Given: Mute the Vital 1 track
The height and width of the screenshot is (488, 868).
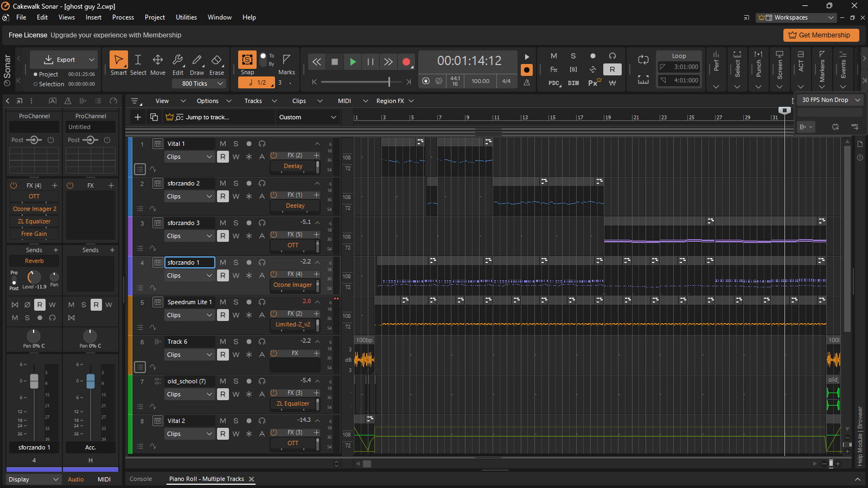Looking at the screenshot, I should tap(223, 144).
